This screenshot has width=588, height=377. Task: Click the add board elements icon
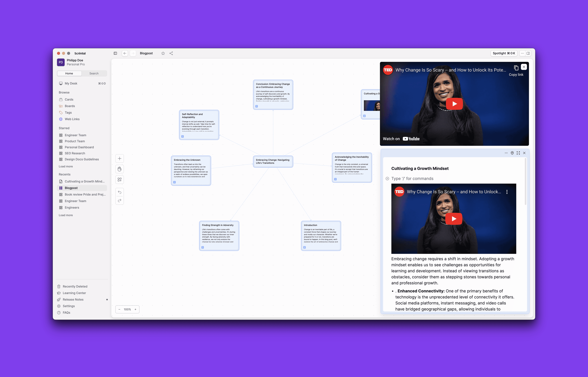(119, 180)
